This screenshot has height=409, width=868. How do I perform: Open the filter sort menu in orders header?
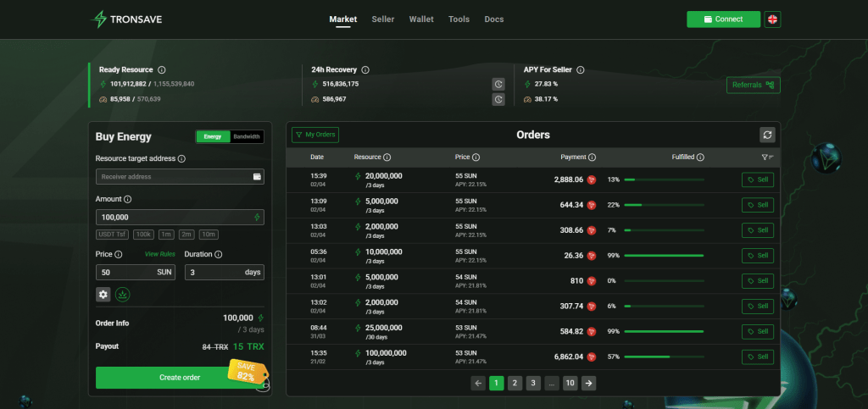(767, 157)
